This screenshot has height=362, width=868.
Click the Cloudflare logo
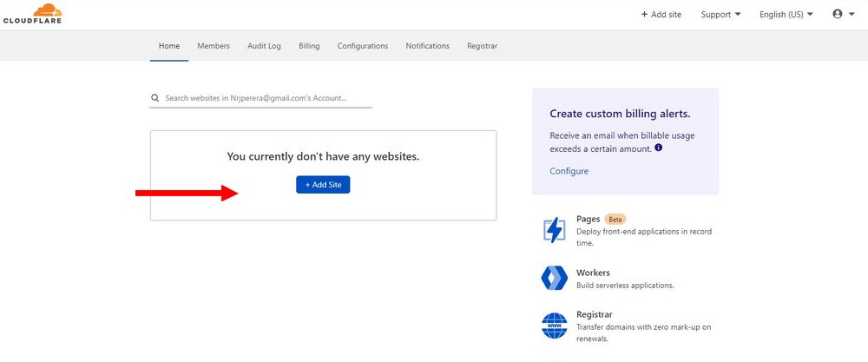click(x=33, y=13)
